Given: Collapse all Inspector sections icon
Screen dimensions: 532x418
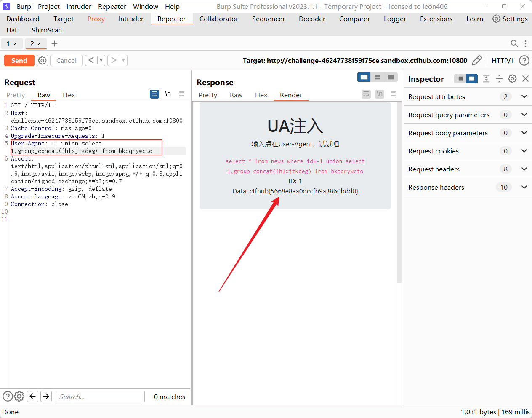Looking at the screenshot, I should (499, 78).
